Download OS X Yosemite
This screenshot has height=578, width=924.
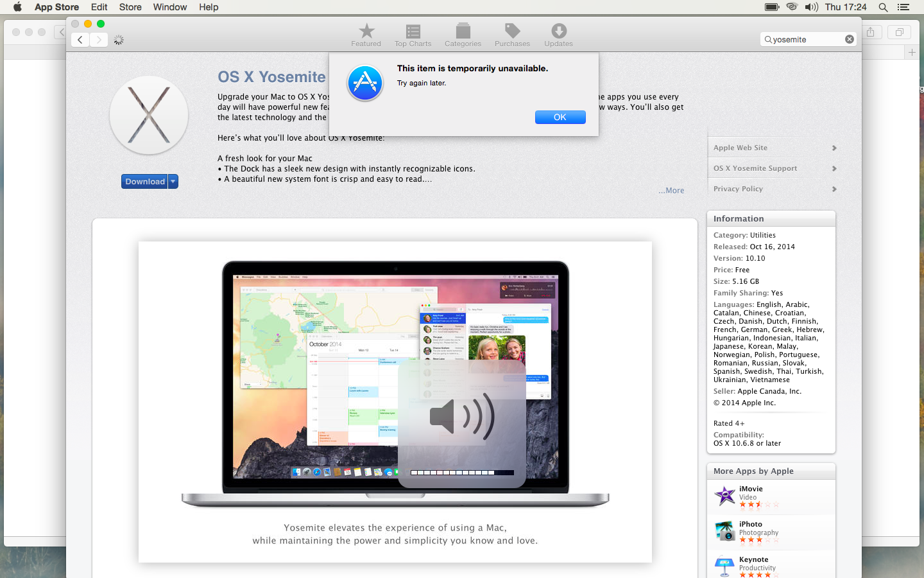tap(144, 182)
